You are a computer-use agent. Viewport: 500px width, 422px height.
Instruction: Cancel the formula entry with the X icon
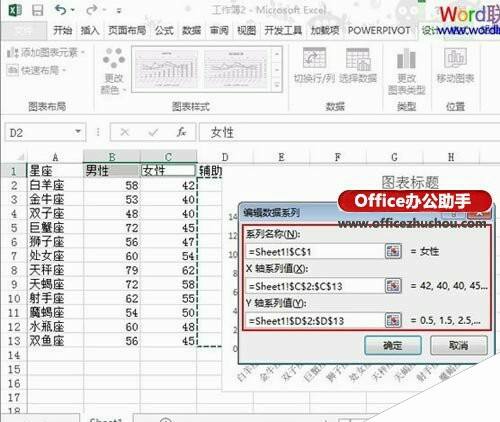pos(125,133)
